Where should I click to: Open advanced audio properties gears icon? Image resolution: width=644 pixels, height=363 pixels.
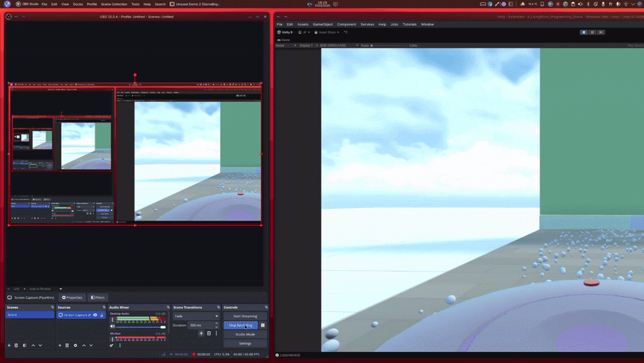pyautogui.click(x=111, y=346)
